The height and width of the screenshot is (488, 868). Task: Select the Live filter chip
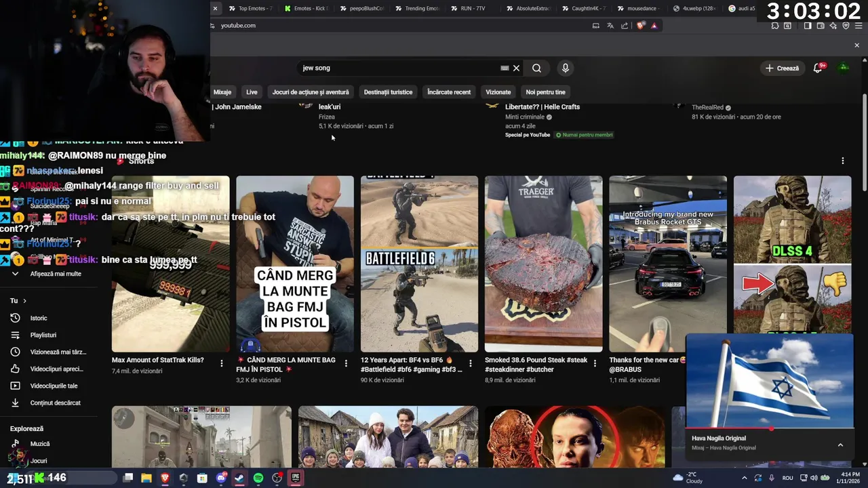252,92
